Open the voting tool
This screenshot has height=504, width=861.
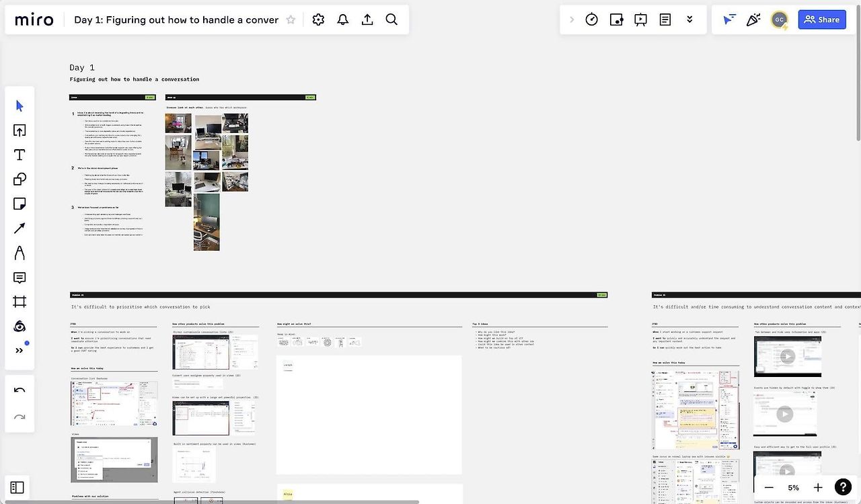click(616, 19)
